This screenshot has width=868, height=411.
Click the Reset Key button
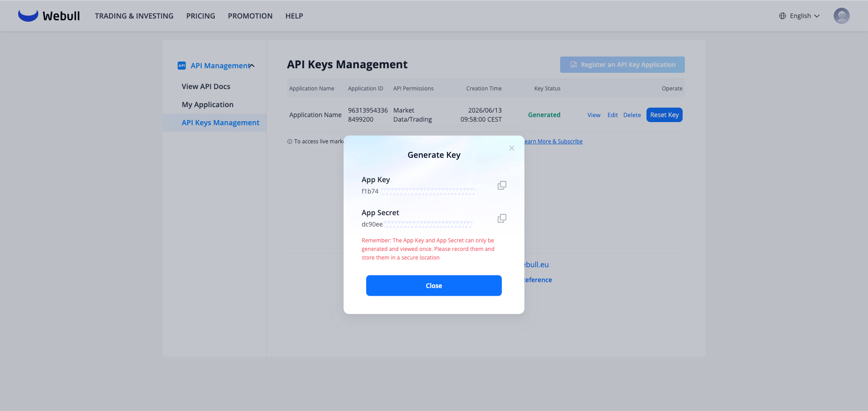tap(665, 115)
